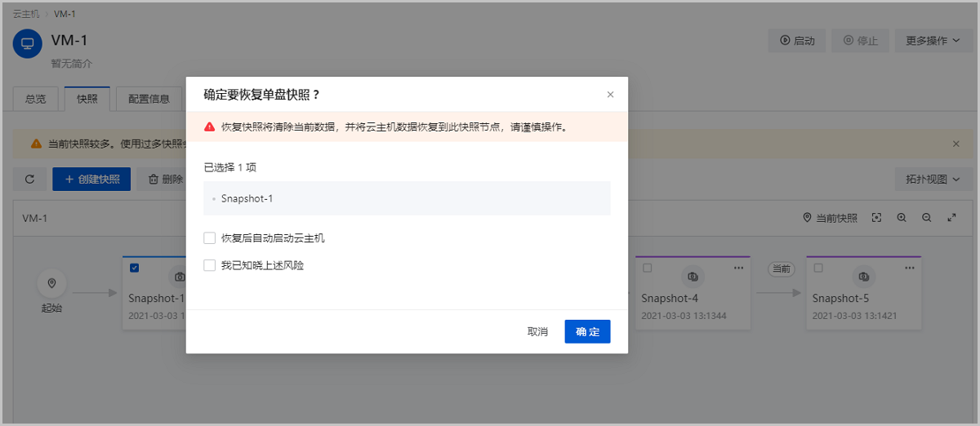Switch to the 配置信息 tab

tap(149, 99)
